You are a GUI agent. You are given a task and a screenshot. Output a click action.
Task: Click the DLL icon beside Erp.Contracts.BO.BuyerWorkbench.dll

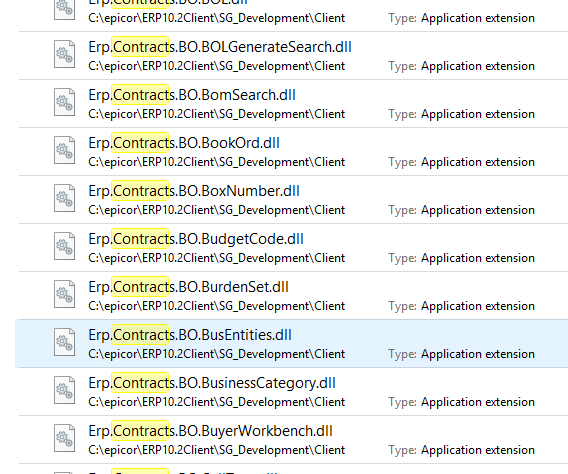(64, 438)
